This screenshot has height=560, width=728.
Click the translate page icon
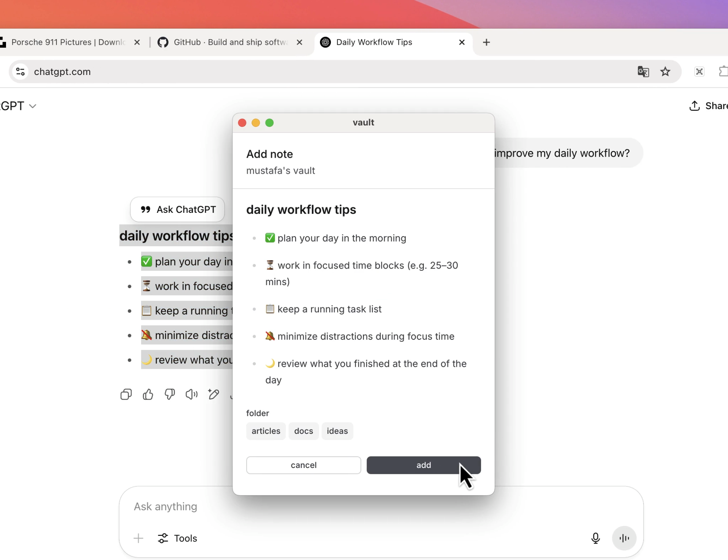(x=643, y=72)
